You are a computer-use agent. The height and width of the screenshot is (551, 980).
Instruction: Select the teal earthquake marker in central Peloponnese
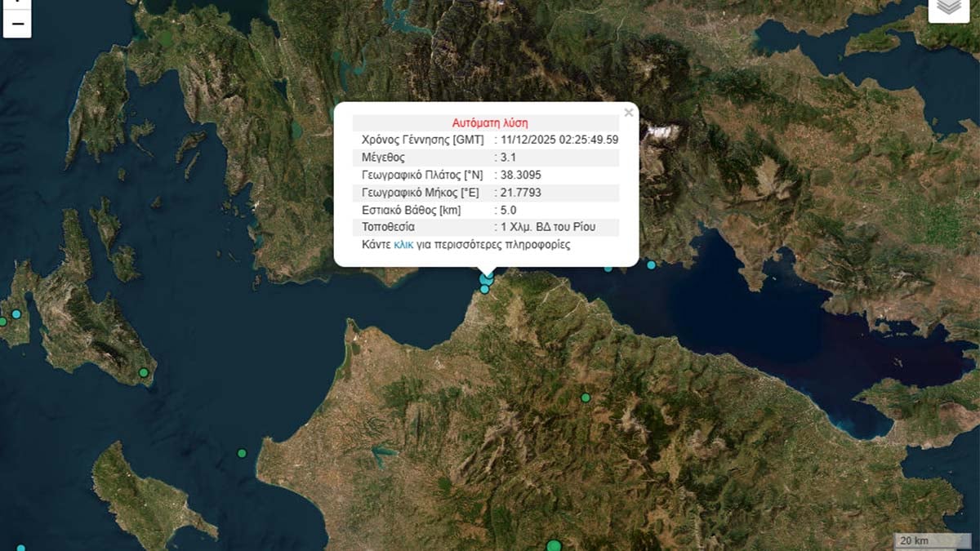click(585, 397)
